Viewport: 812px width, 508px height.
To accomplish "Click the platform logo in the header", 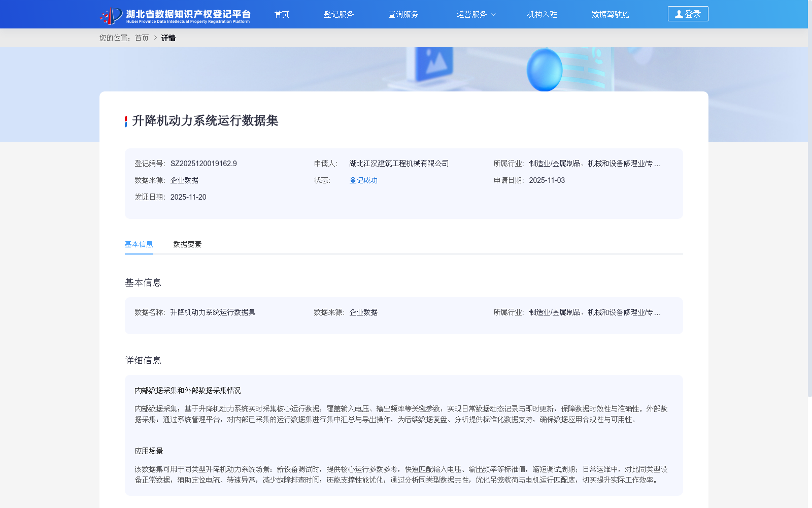I will tap(175, 15).
